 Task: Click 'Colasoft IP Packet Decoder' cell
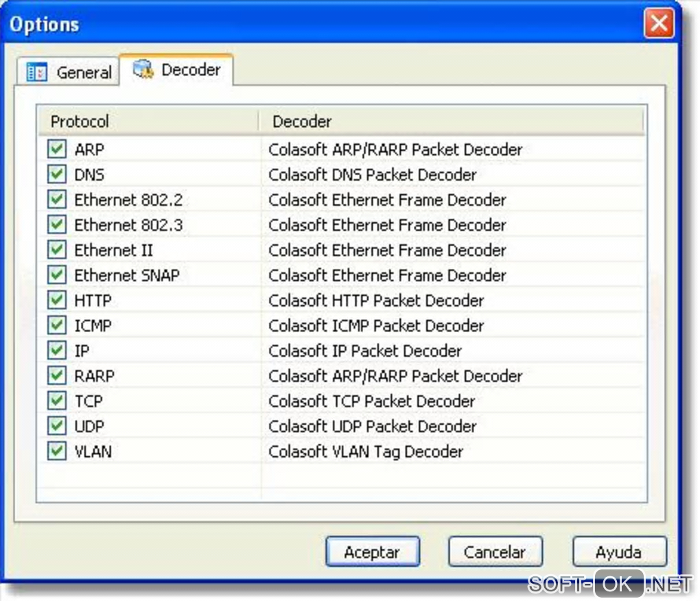364,351
